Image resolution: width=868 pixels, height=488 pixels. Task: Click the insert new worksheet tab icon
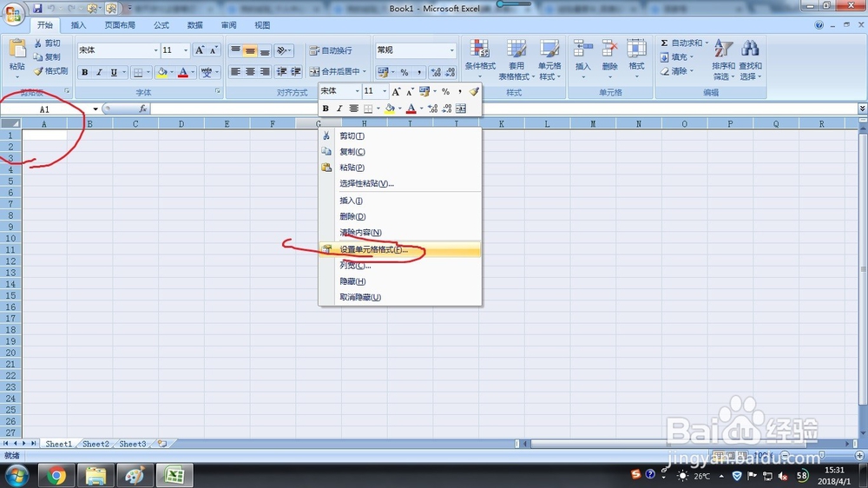[162, 444]
